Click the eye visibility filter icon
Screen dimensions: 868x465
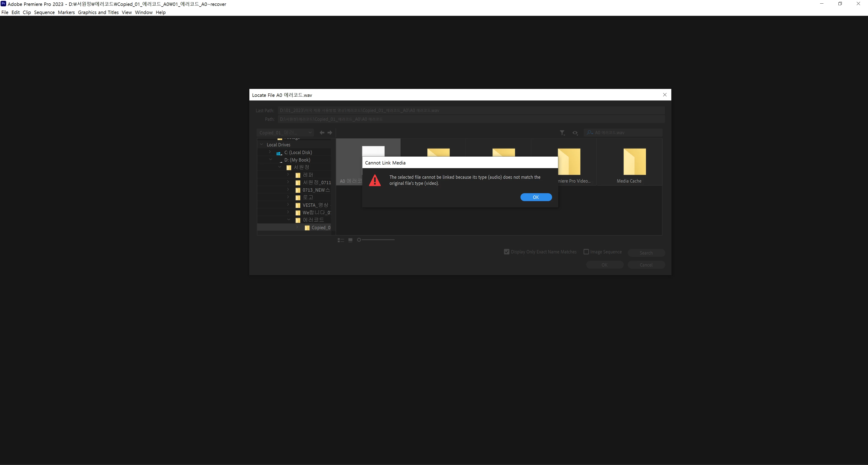tap(575, 133)
